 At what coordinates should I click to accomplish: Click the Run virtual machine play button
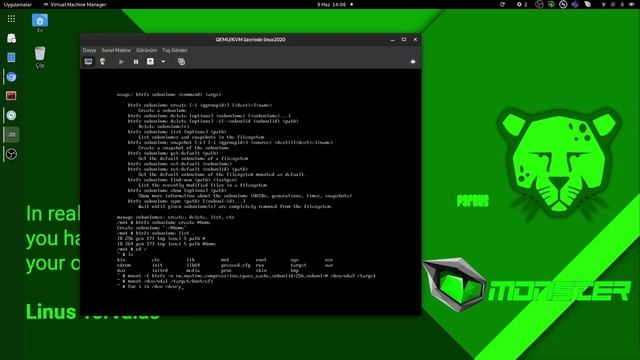(121, 62)
